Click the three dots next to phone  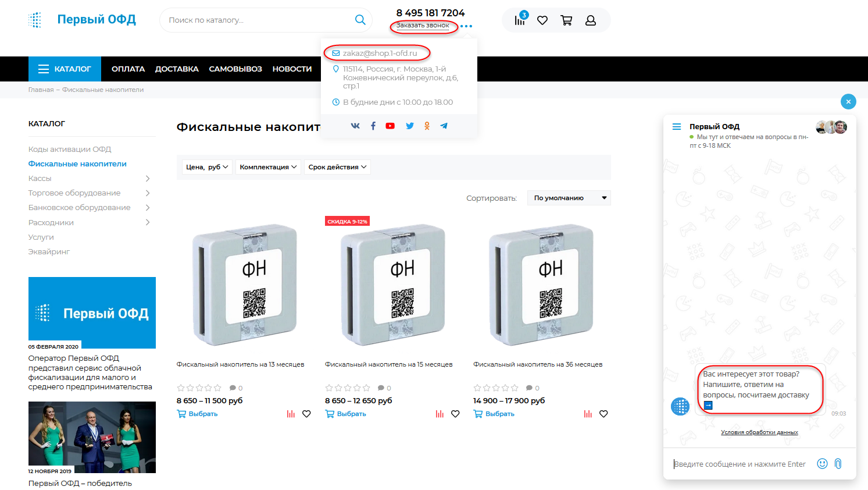(x=466, y=26)
